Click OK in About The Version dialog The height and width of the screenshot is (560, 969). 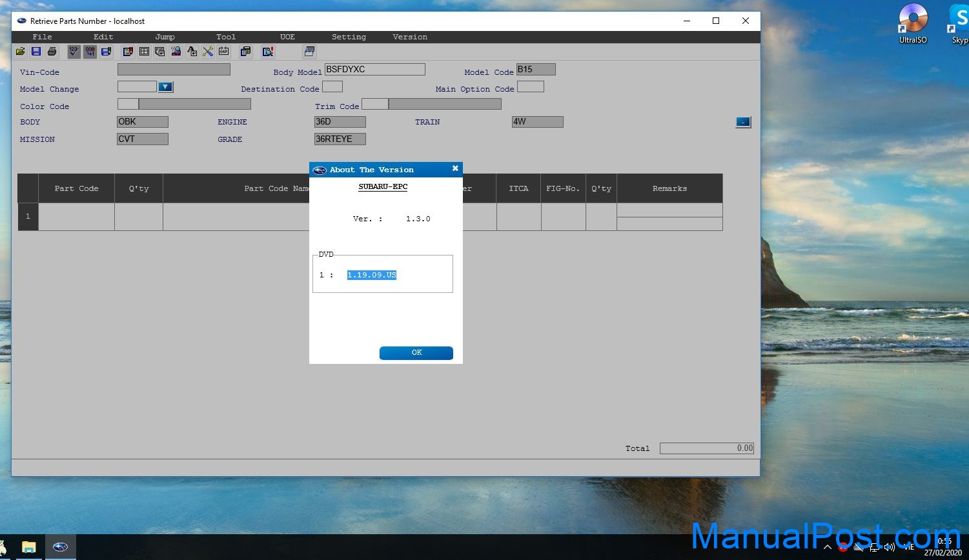[416, 353]
